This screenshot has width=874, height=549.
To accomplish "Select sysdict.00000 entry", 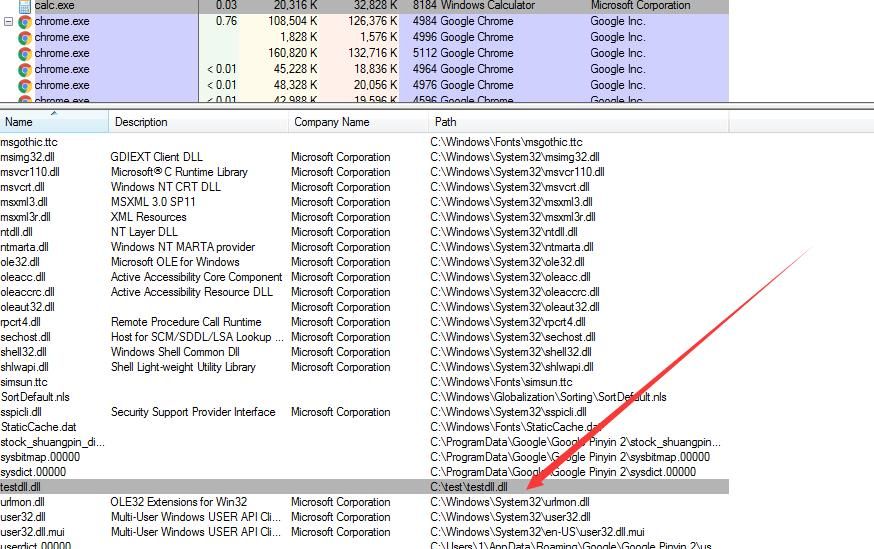I will click(33, 472).
